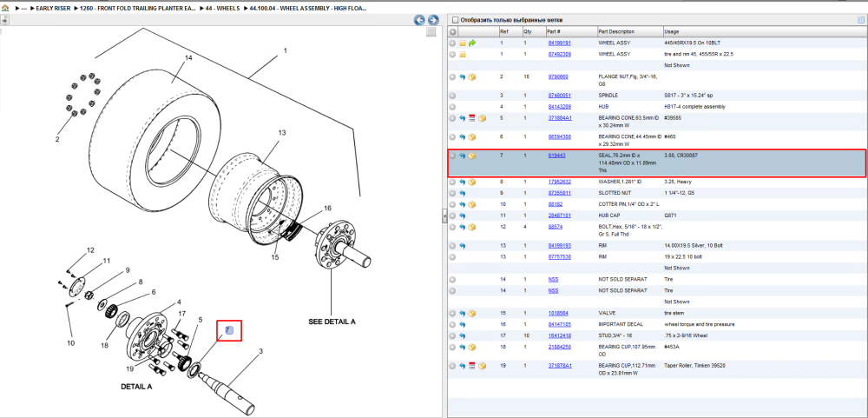
Task: Click the gray square button above the diagram
Action: 431,32
